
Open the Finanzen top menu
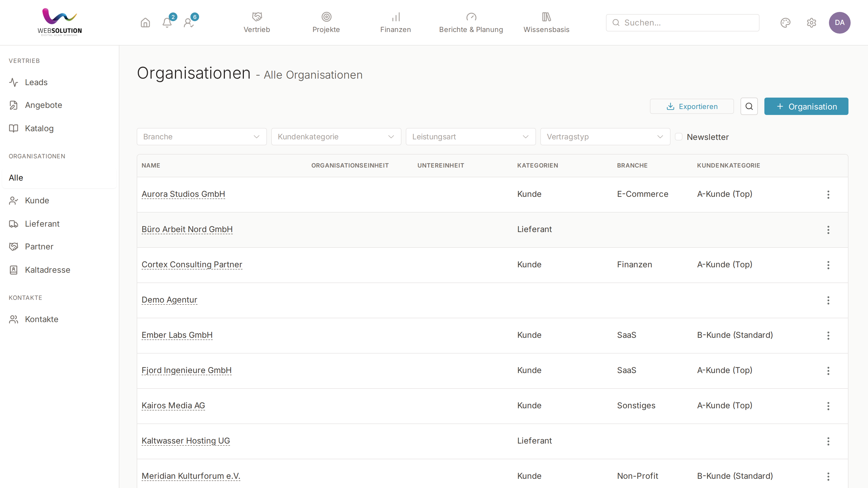coord(395,23)
